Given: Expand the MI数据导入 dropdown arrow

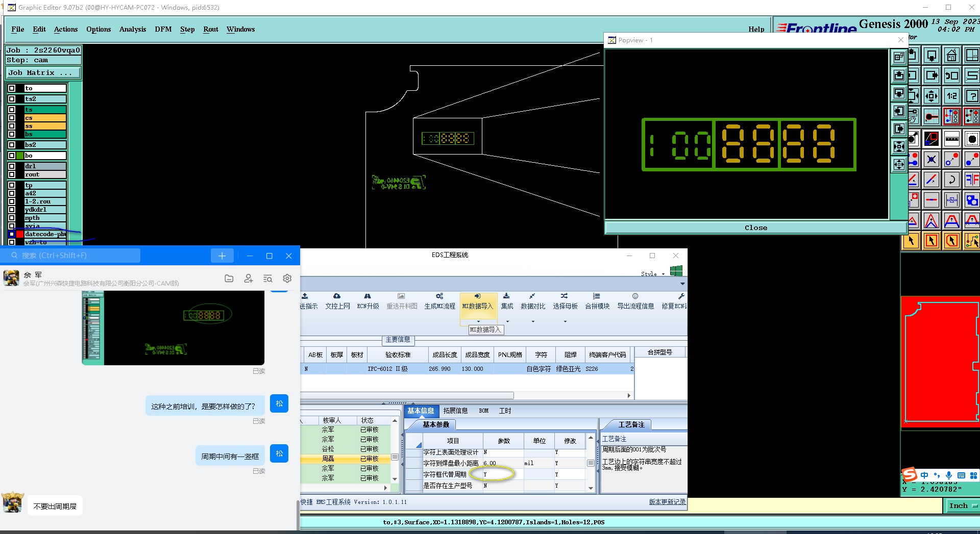Looking at the screenshot, I should 478,321.
